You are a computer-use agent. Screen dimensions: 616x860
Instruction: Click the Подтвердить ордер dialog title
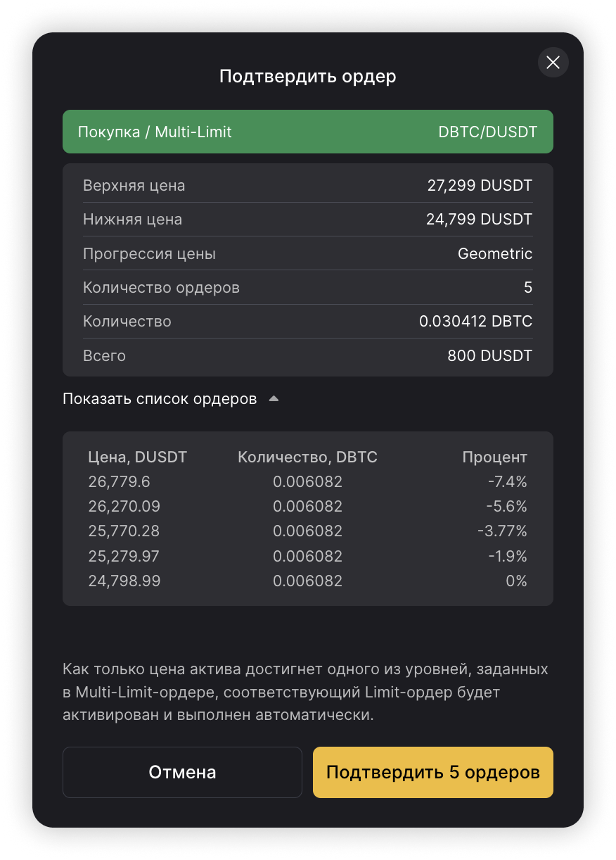(307, 76)
